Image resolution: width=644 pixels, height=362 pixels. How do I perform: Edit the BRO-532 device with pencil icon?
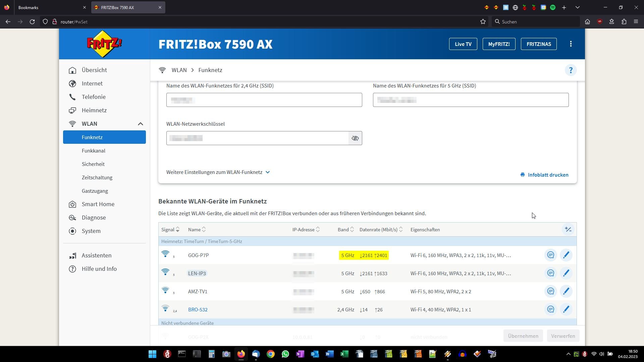click(x=566, y=310)
